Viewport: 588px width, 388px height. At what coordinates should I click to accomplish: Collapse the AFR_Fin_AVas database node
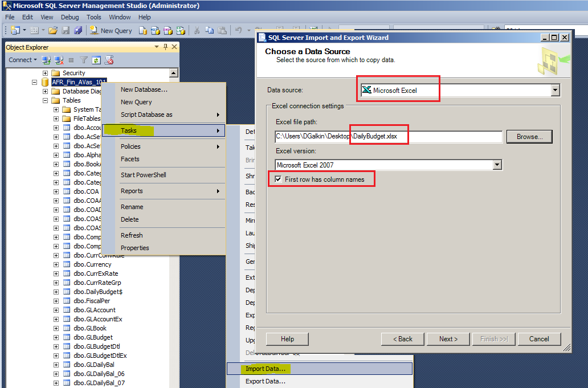tap(35, 82)
